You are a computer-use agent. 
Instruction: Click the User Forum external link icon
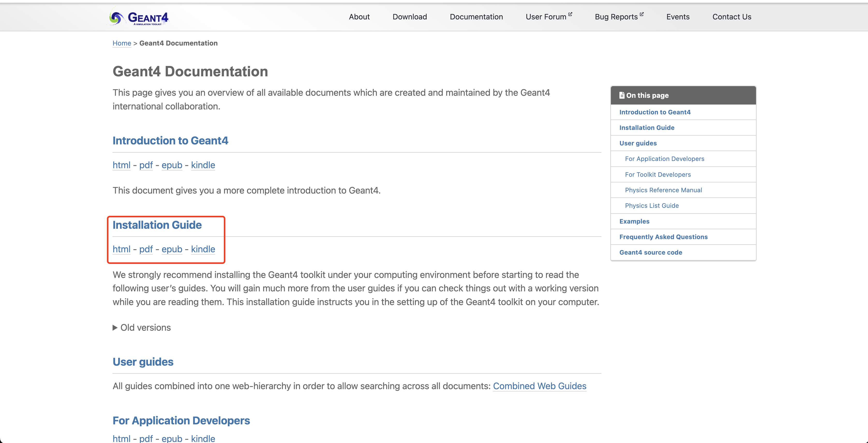[x=570, y=14]
